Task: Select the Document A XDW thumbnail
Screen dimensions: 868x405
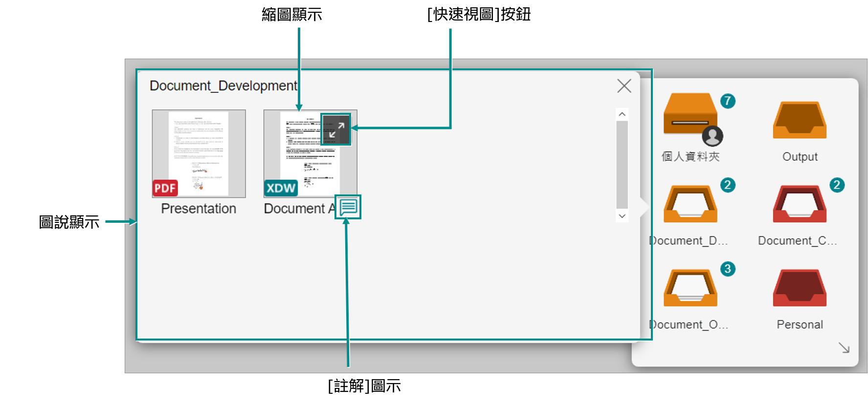Action: click(x=310, y=153)
